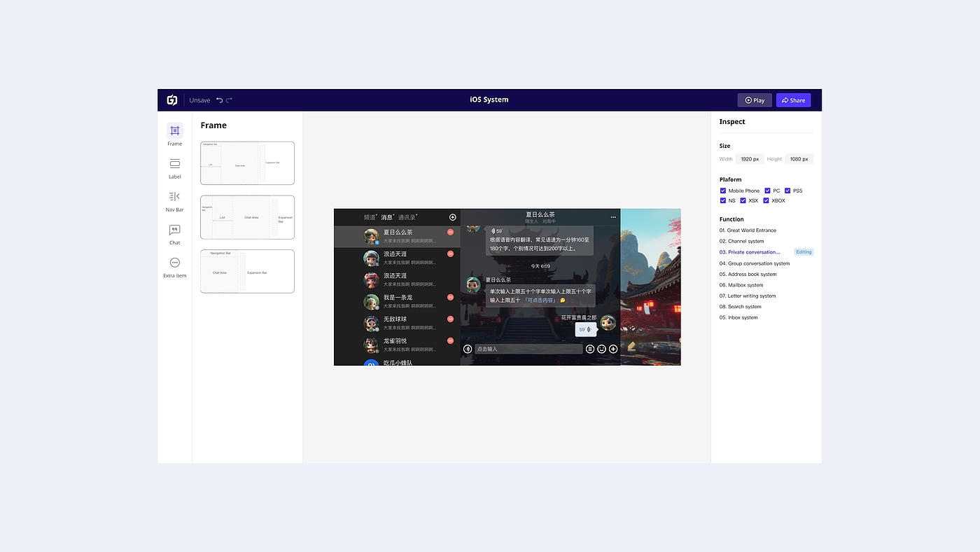Click the unread badge on the 我是一条龙 row

(450, 297)
